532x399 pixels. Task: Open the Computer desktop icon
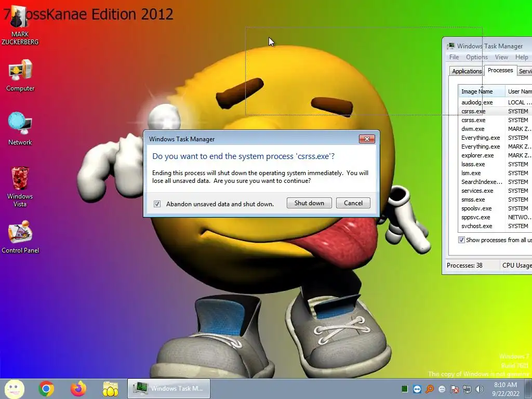pos(20,75)
